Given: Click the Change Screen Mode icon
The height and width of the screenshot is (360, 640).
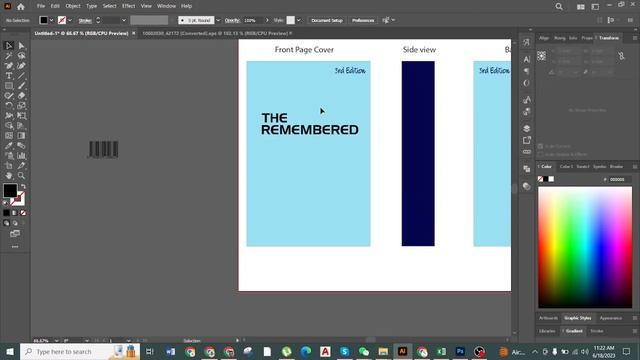Looking at the screenshot, I should 15,233.
